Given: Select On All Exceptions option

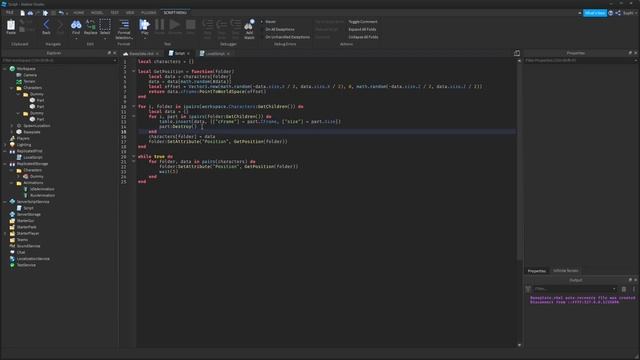Looking at the screenshot, I should pyautogui.click(x=279, y=29).
